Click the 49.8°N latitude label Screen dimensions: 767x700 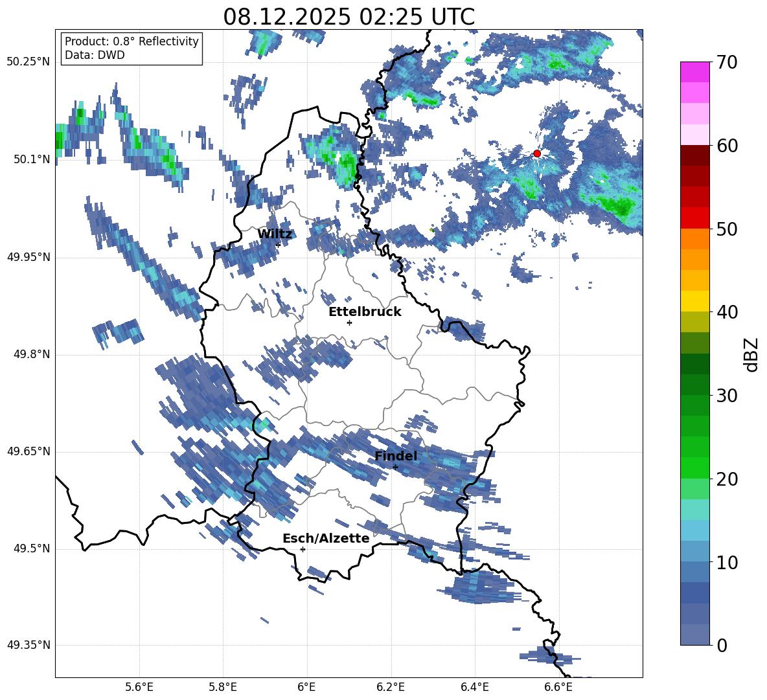point(32,354)
